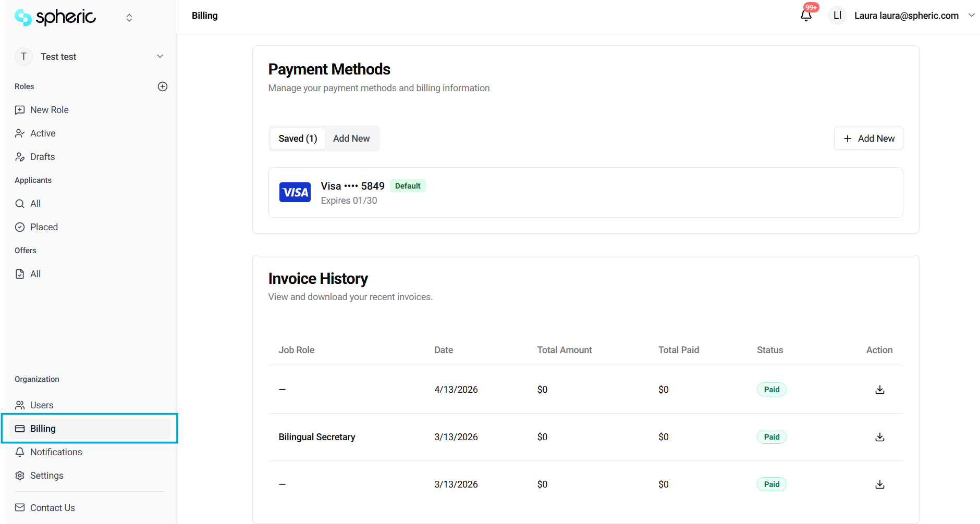Download the last 3/13/2026 invoice
The width and height of the screenshot is (980, 524).
point(879,484)
